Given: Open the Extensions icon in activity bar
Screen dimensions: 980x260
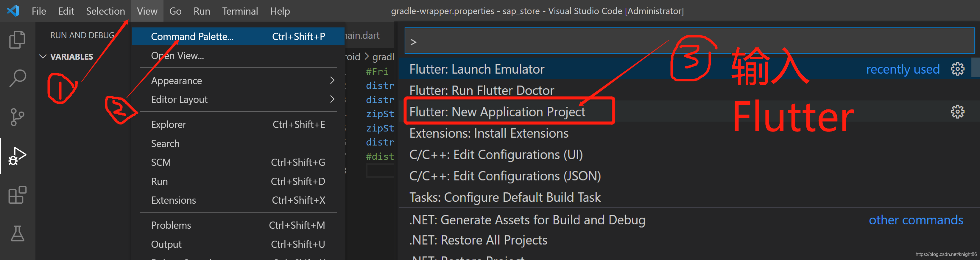Looking at the screenshot, I should tap(17, 195).
